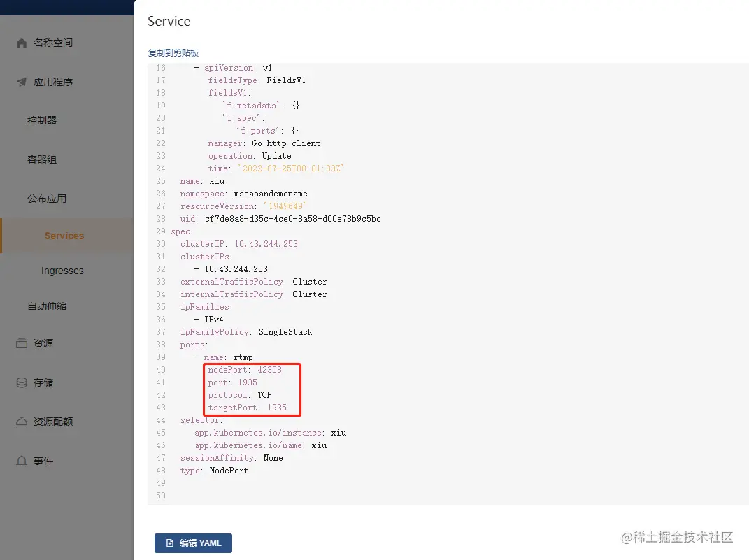This screenshot has height=560, width=749.
Task: Click the port: 1935 line
Action: tap(232, 382)
